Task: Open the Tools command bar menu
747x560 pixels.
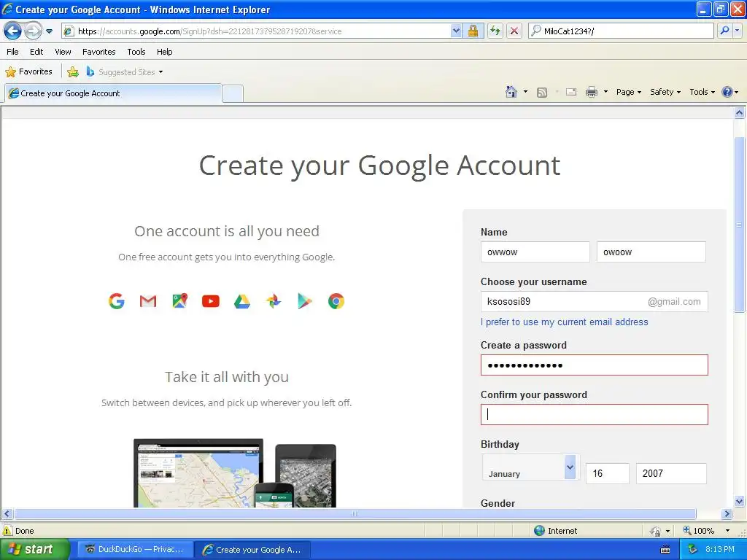Action: 703,92
